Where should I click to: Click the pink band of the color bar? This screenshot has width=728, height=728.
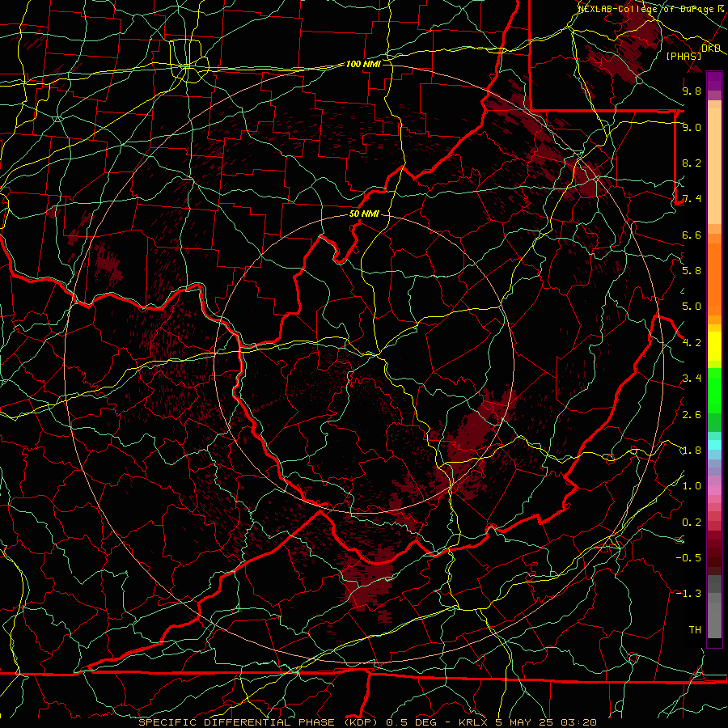pyautogui.click(x=714, y=490)
